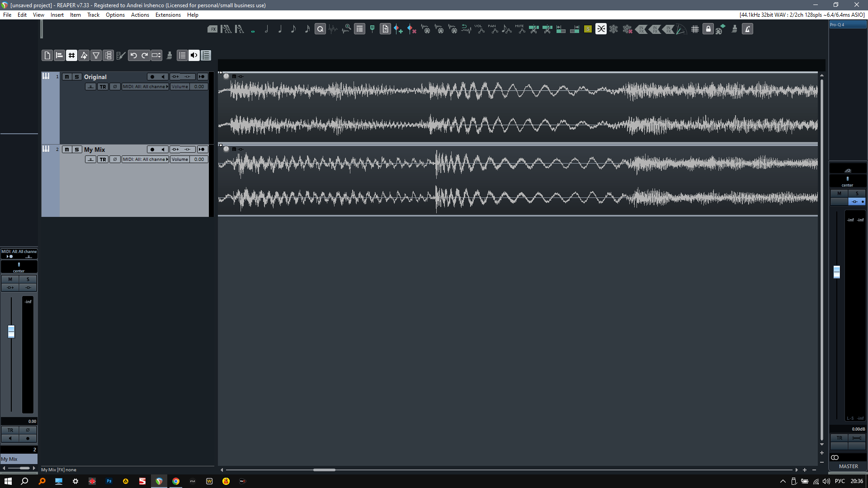Viewport: 868px width, 488px height.
Task: Click the whole note icon
Action: click(253, 31)
